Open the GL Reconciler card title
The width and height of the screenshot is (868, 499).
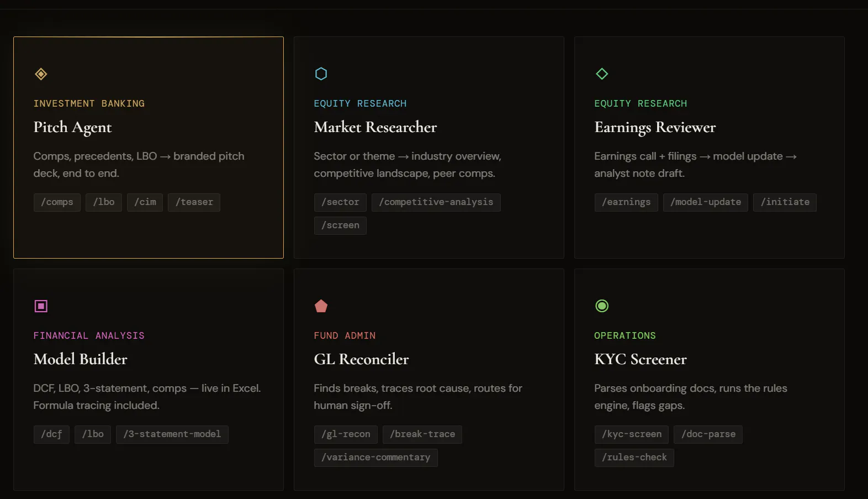(361, 360)
